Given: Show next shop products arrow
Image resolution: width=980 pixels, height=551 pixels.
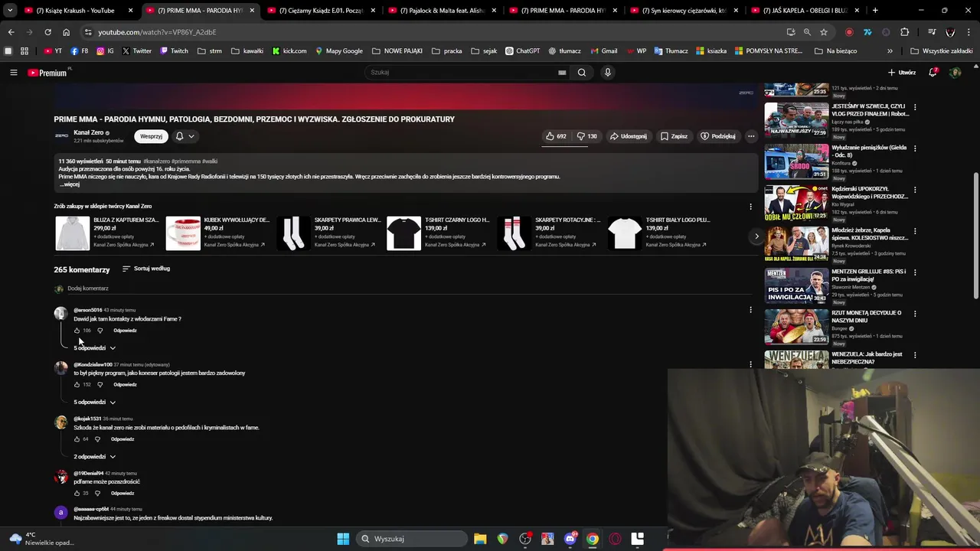Looking at the screenshot, I should 756,236.
